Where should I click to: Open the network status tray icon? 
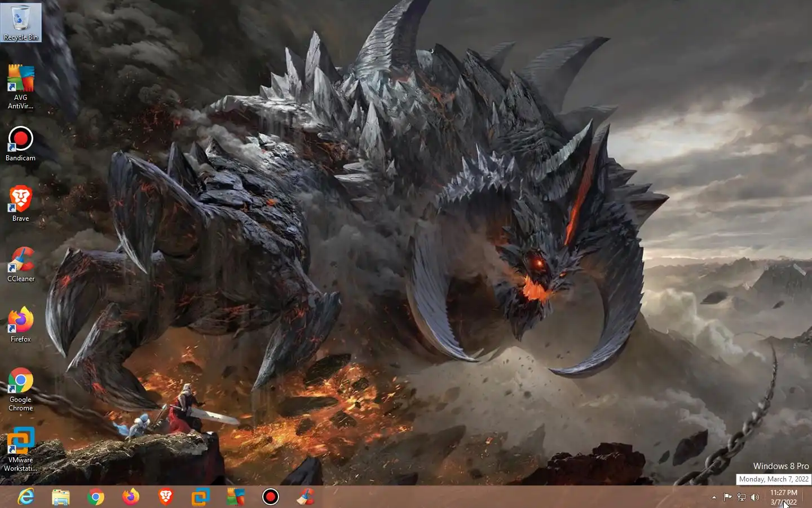742,497
